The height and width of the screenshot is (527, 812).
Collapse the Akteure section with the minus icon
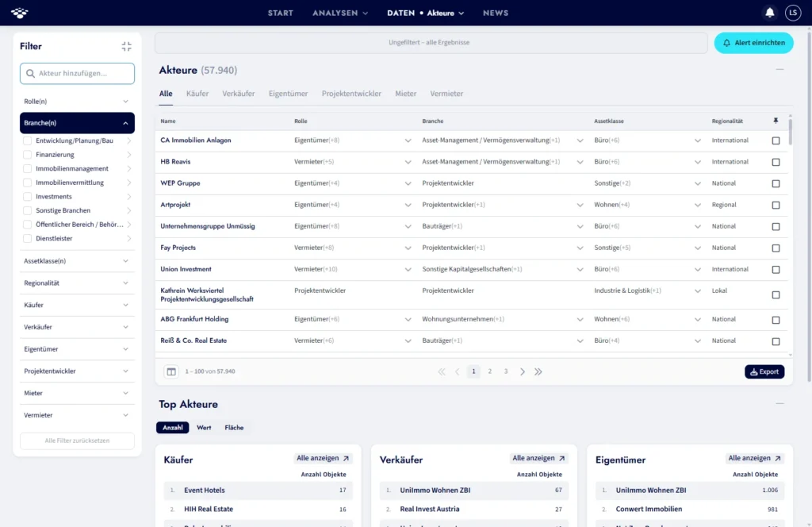pos(779,69)
